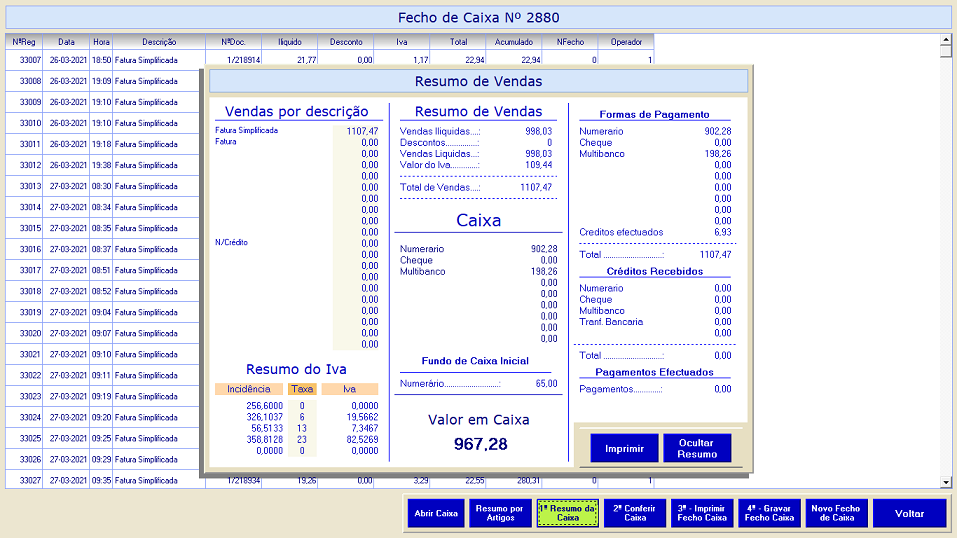The width and height of the screenshot is (957, 538).
Task: Click the Operador column header
Action: pyautogui.click(x=626, y=42)
